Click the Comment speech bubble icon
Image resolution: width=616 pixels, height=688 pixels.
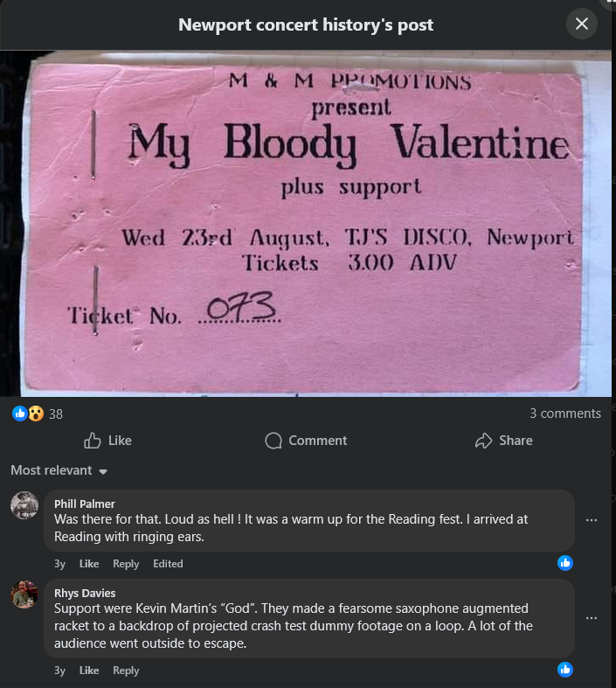[273, 441]
